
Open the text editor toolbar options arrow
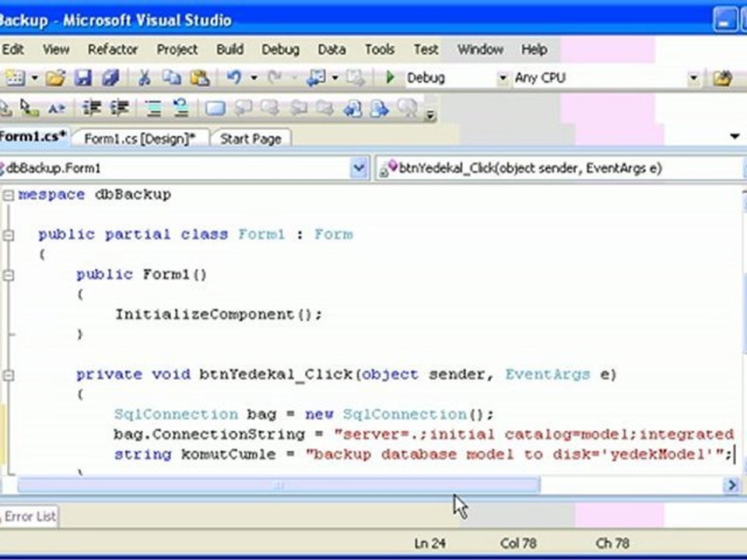click(430, 114)
